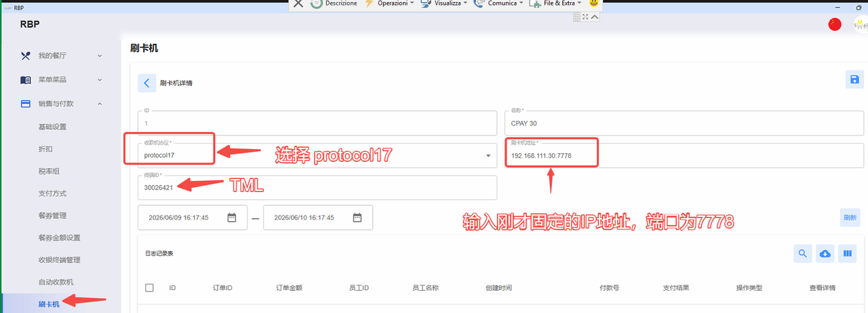Click the 菜单菜品 book icon
This screenshot has width=868, height=313.
point(26,80)
